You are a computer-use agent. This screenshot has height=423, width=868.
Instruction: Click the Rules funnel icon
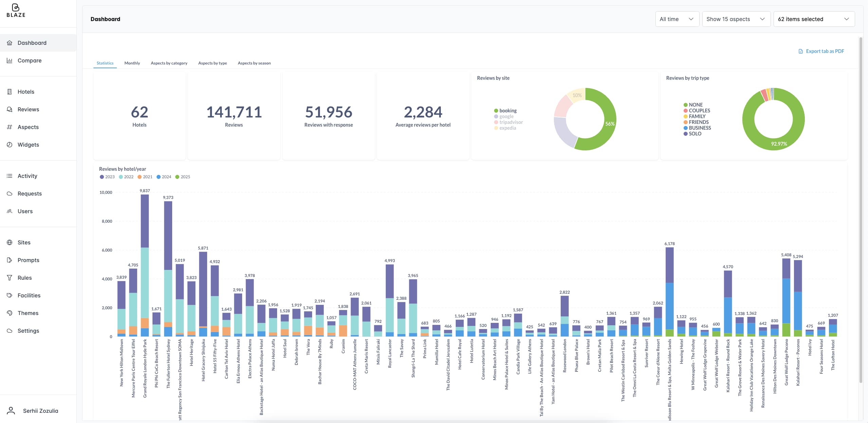tap(10, 278)
